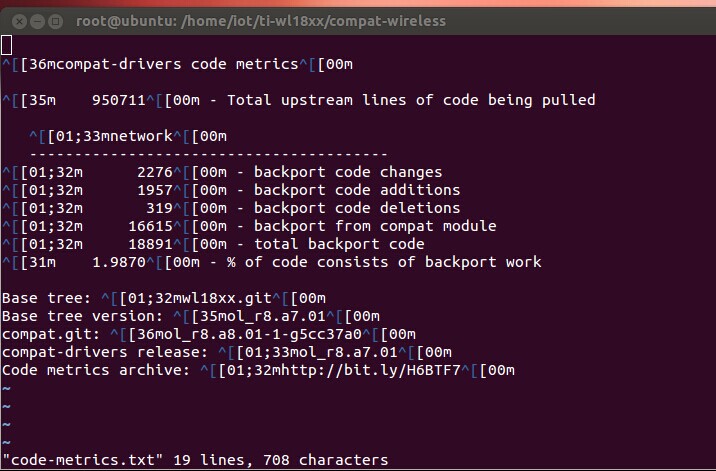
Task: Close the terminal window
Action: (x=13, y=20)
